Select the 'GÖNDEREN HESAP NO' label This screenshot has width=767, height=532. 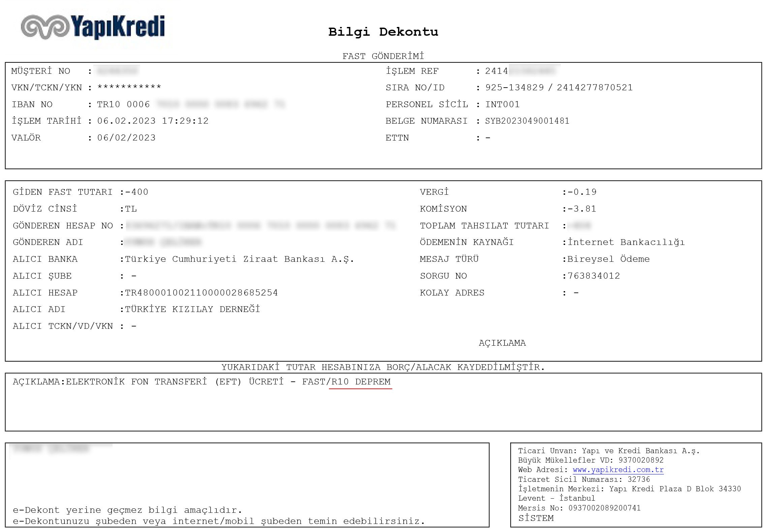(x=63, y=226)
